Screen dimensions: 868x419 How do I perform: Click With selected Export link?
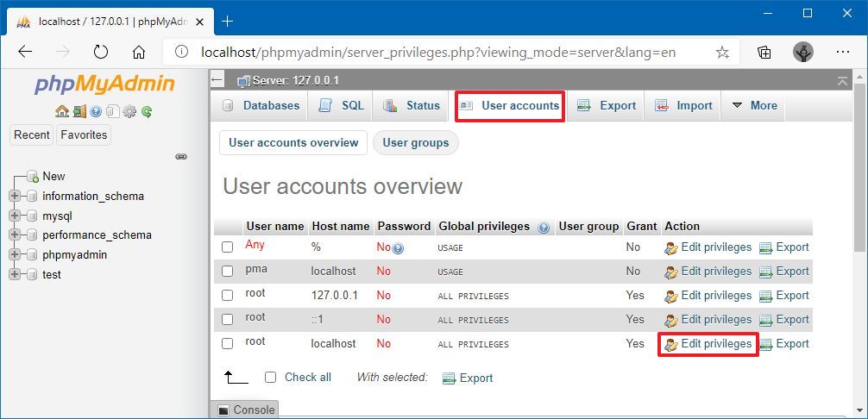(468, 378)
